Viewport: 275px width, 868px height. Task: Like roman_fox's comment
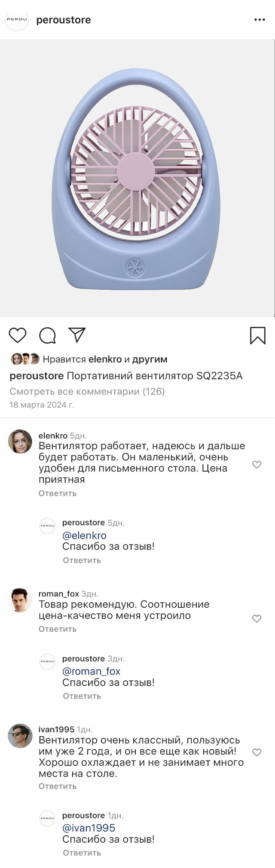tap(257, 618)
